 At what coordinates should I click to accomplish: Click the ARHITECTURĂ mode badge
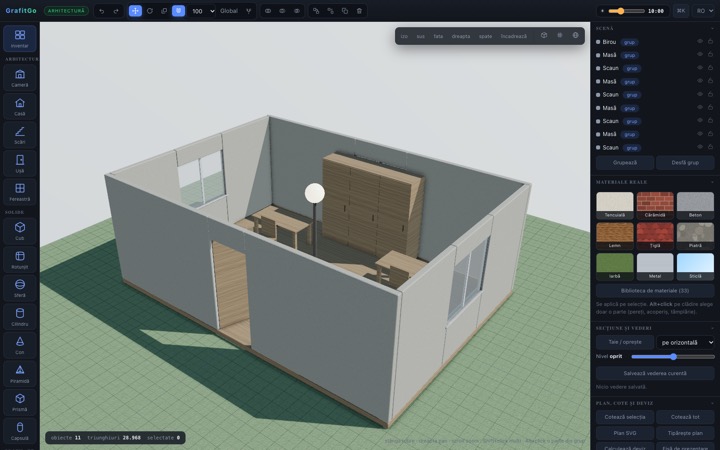67,11
